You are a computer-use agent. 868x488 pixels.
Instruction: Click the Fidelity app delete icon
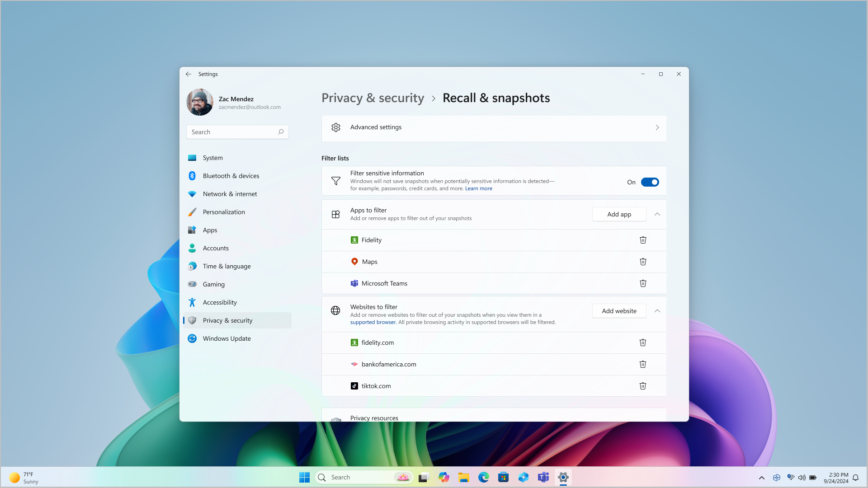point(643,239)
